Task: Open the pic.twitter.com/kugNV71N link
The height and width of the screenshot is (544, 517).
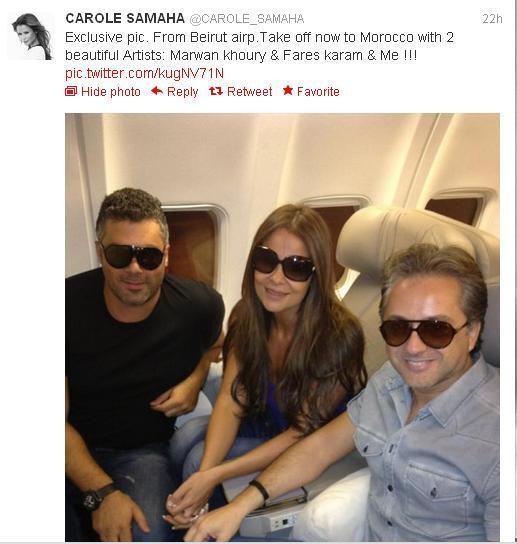Action: coord(144,74)
